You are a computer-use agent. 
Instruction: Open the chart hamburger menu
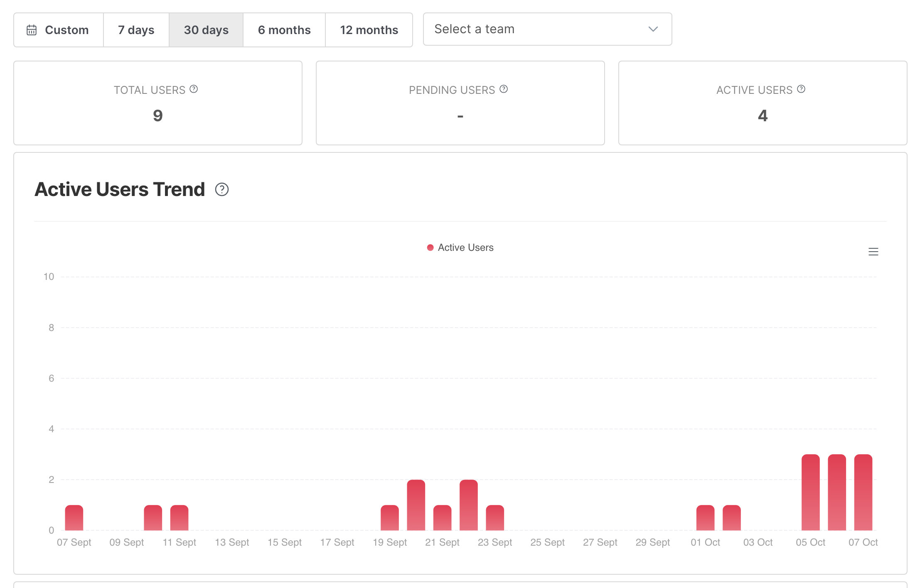(x=873, y=252)
